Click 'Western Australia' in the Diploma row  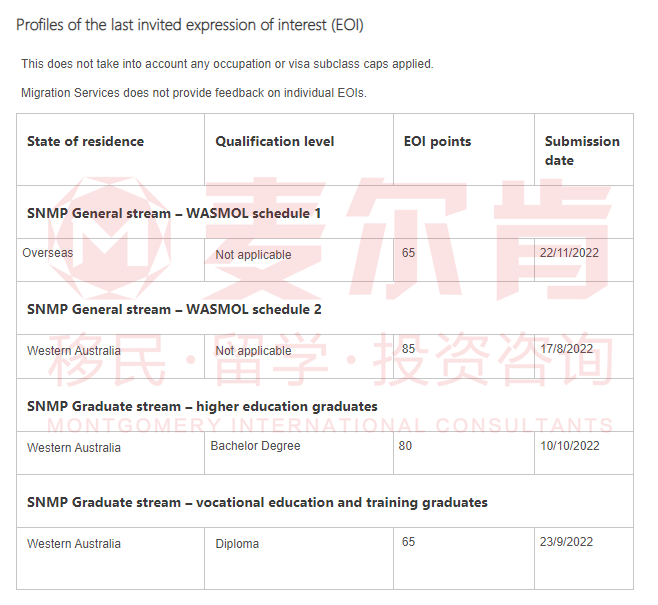pos(74,544)
